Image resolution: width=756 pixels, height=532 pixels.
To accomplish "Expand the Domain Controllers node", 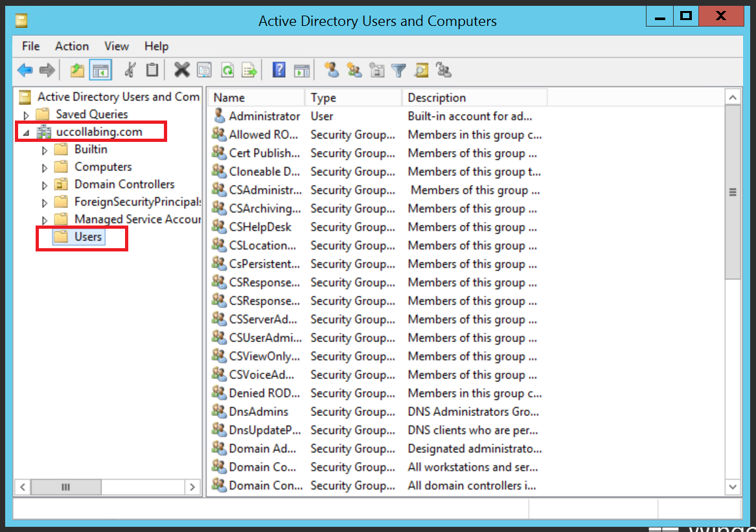I will [44, 185].
